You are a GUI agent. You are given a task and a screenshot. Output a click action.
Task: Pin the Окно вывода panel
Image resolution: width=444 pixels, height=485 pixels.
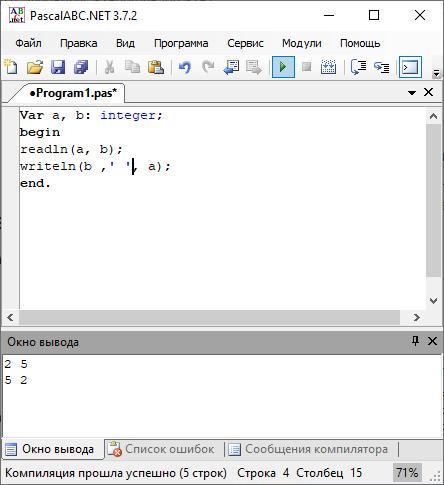[x=415, y=341]
